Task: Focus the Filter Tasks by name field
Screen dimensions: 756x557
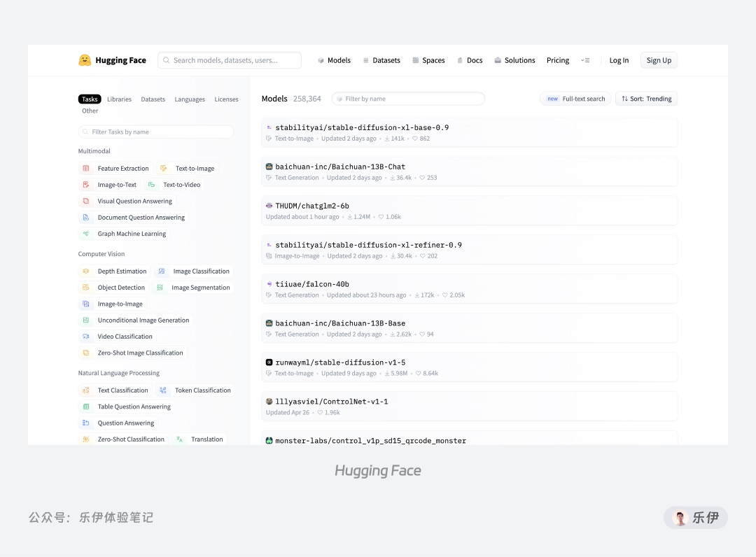Action: [156, 132]
